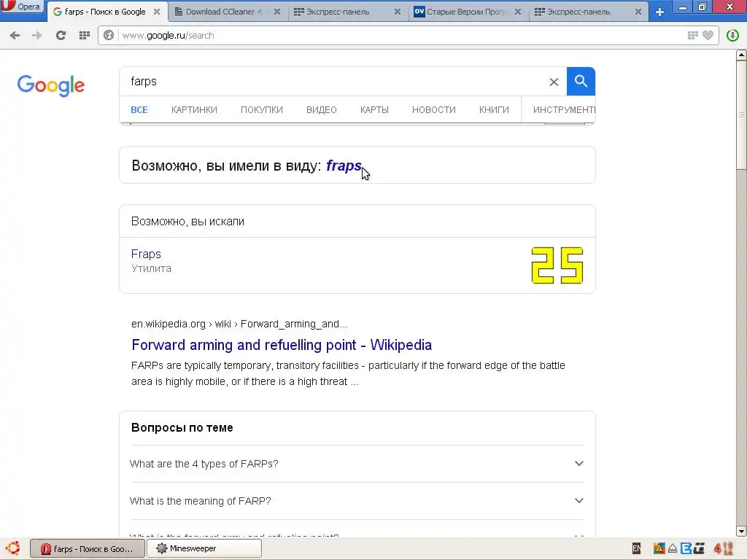Open the downloads icon with green ring
This screenshot has width=747, height=560.
point(732,35)
